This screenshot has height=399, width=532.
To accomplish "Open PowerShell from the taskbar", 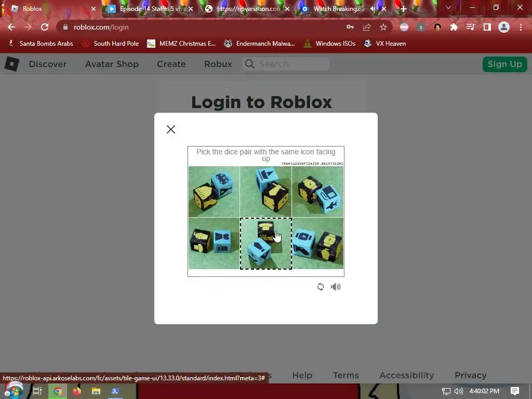I will (x=115, y=391).
